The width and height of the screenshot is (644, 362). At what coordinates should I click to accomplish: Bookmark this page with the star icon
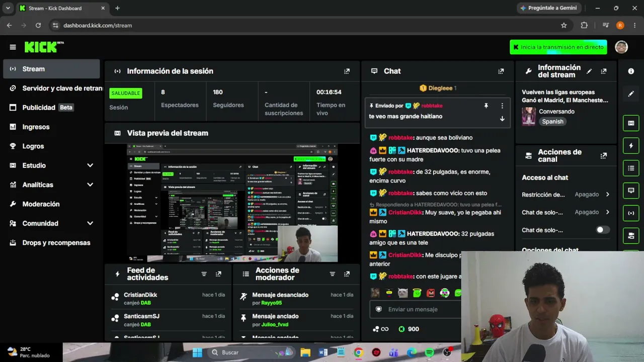tap(564, 25)
